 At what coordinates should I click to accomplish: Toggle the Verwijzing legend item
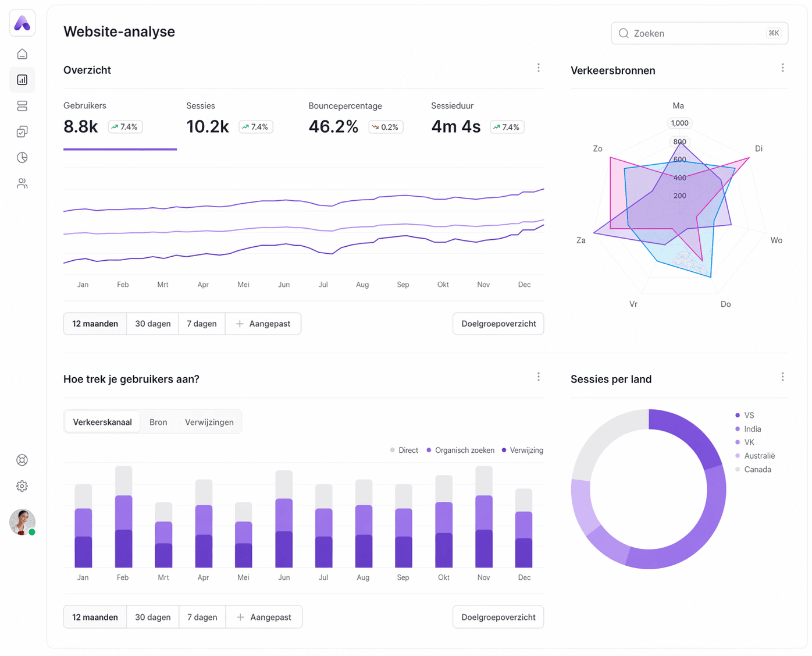click(522, 451)
